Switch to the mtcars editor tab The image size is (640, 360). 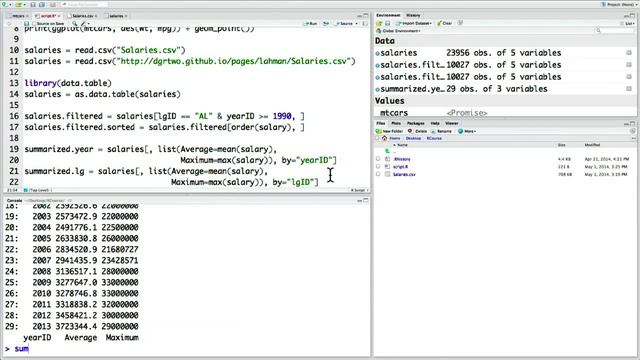18,16
